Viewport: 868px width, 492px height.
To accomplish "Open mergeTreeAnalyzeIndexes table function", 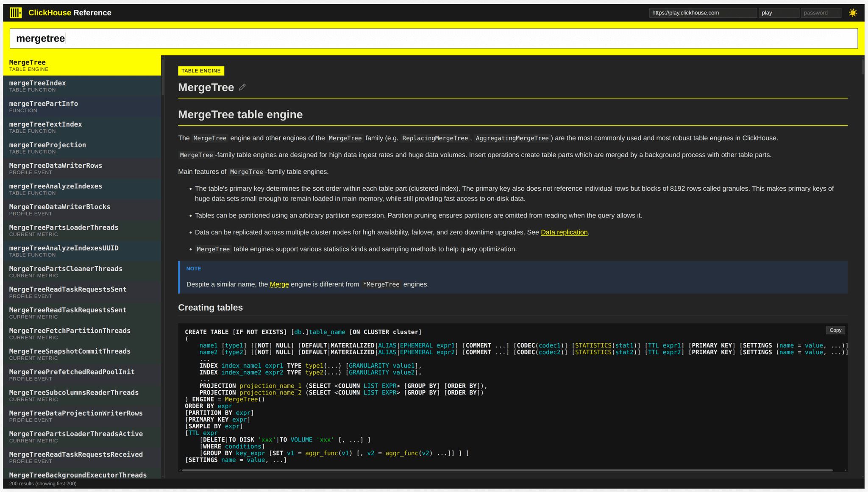I will coord(82,189).
